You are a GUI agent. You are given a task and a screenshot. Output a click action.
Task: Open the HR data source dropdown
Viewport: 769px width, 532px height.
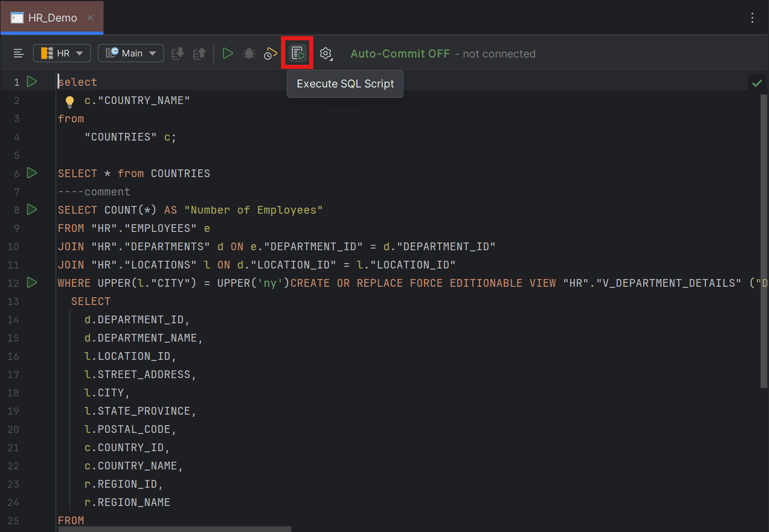click(x=61, y=53)
